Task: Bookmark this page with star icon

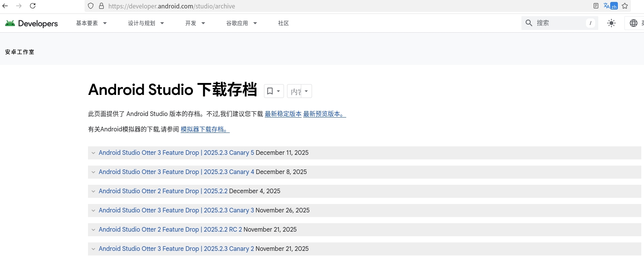Action: pyautogui.click(x=625, y=6)
